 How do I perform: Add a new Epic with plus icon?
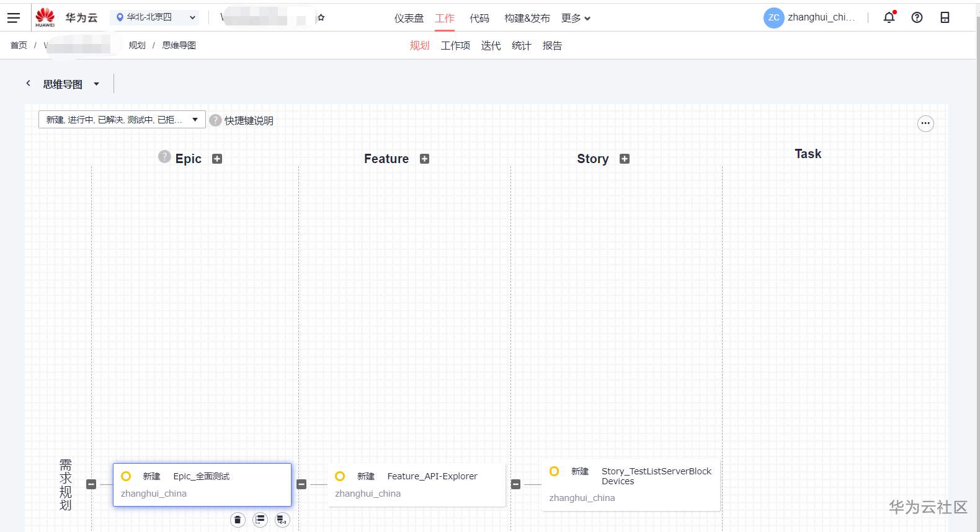coord(217,159)
